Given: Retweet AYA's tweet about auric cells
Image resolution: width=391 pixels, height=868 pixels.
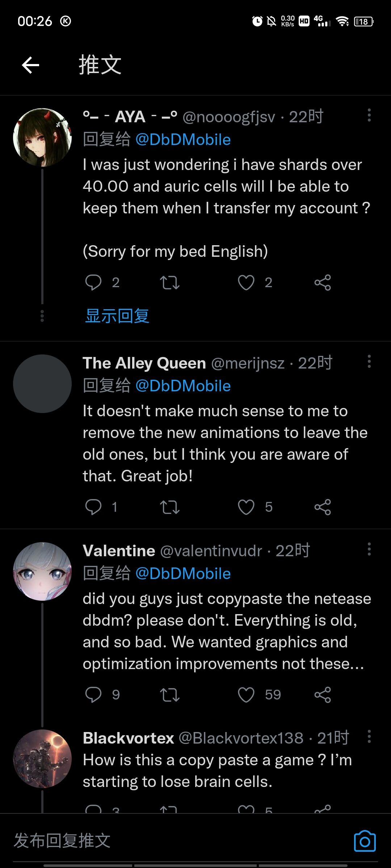Looking at the screenshot, I should pos(170,282).
